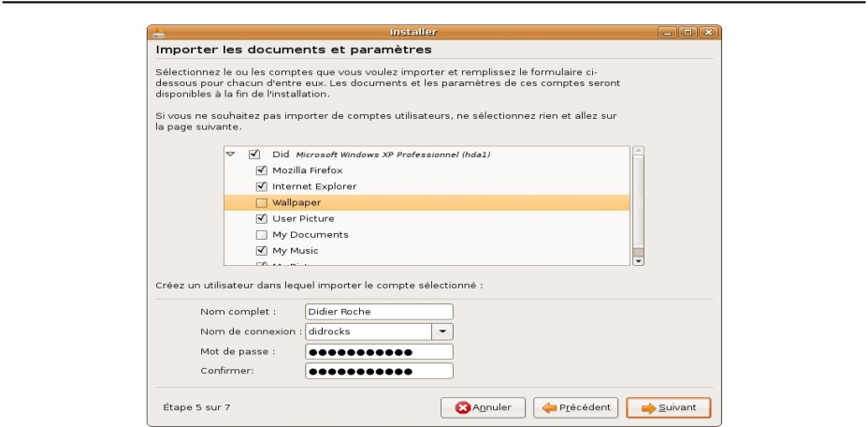
Task: Close the Installer window
Action: click(708, 32)
